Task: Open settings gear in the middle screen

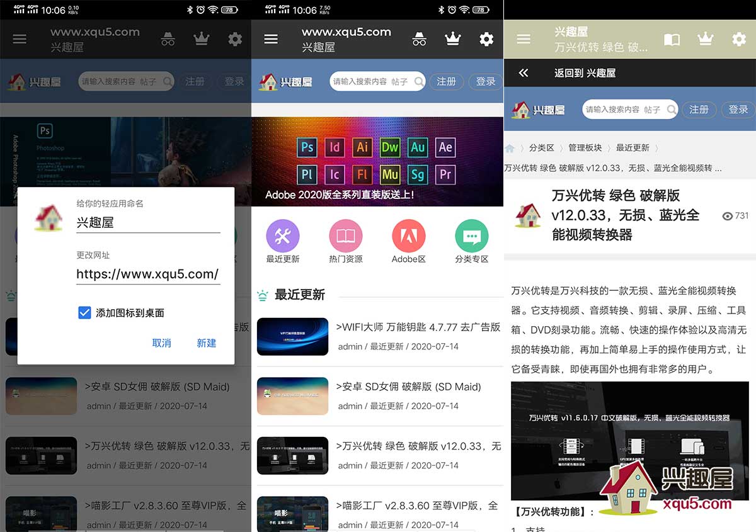Action: pyautogui.click(x=486, y=39)
